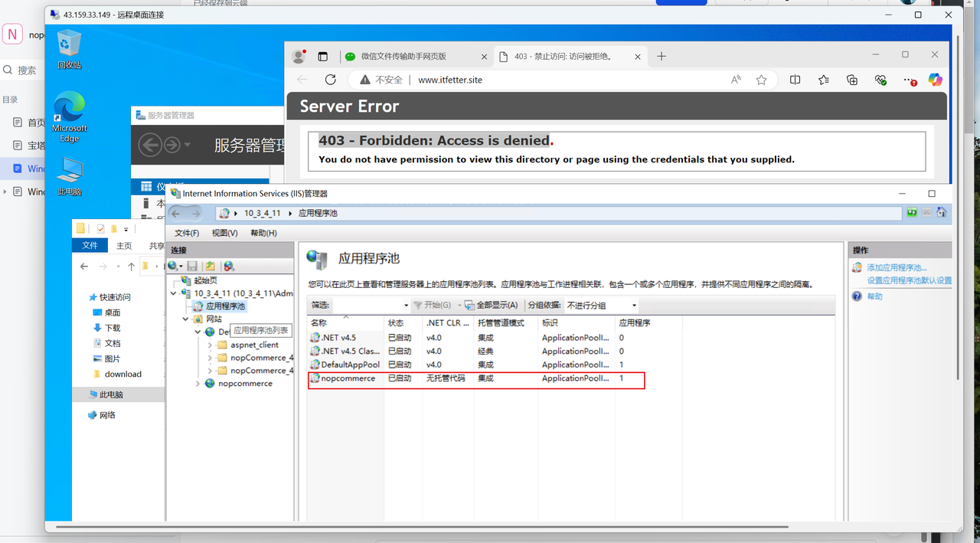Viewport: 980px width, 543px height.
Task: Collapse the 网站 sites node
Action: coord(186,319)
